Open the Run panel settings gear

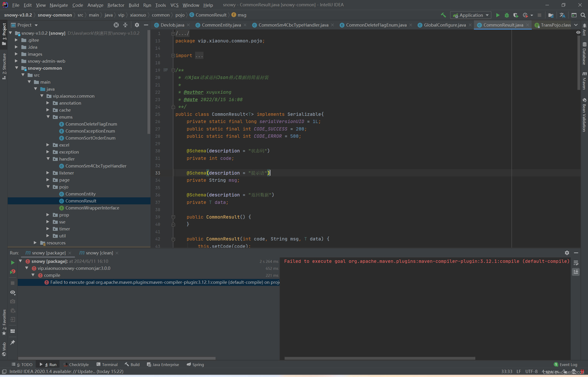click(x=567, y=253)
